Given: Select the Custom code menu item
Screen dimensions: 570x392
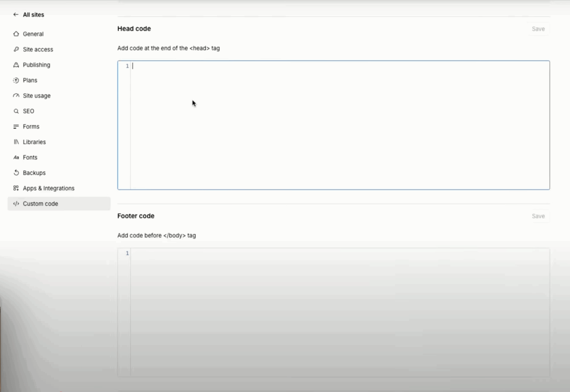Looking at the screenshot, I should [x=40, y=204].
